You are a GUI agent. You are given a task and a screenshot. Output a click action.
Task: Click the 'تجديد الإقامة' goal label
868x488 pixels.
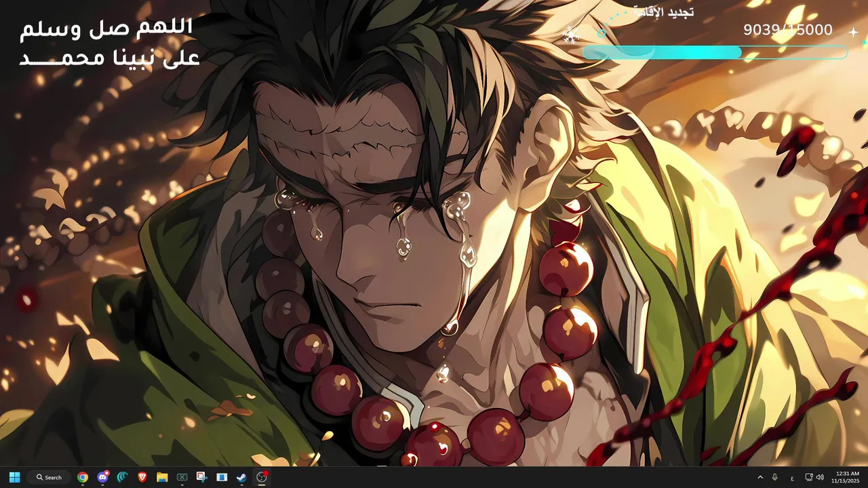tap(663, 12)
